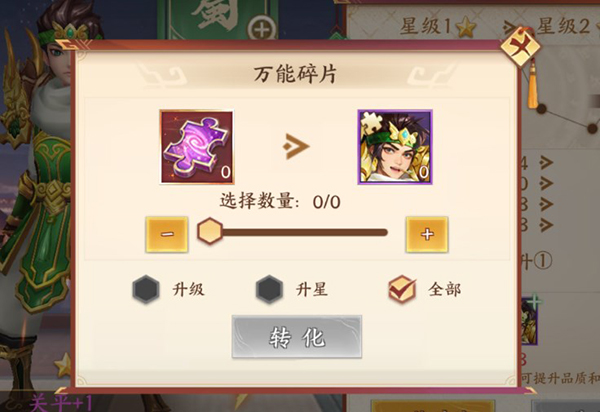Viewport: 600px width, 412px height.
Task: Click the 星级1 star icon
Action: point(465,28)
